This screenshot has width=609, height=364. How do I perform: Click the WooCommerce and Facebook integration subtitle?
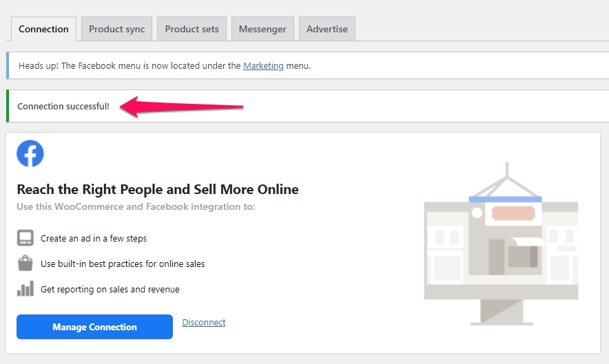point(136,206)
